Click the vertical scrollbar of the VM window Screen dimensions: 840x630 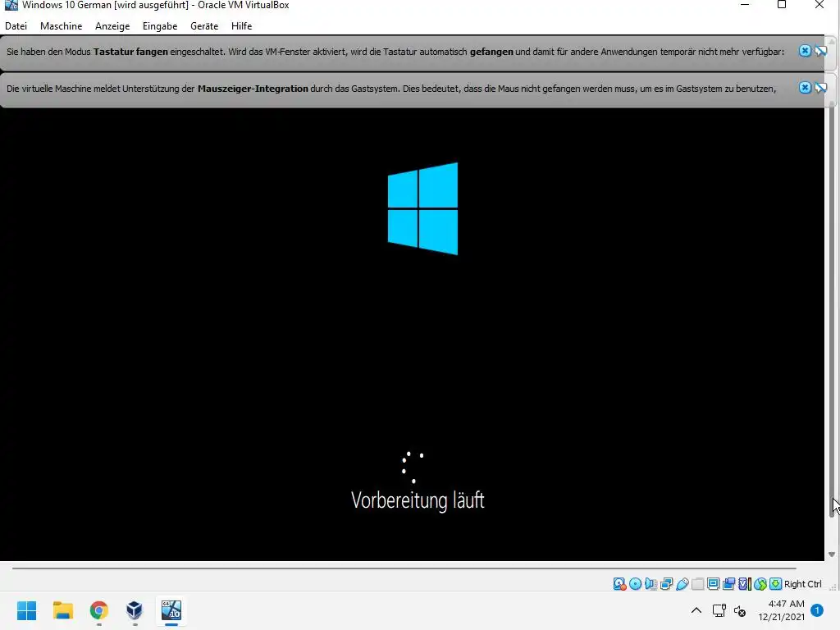pos(832,311)
